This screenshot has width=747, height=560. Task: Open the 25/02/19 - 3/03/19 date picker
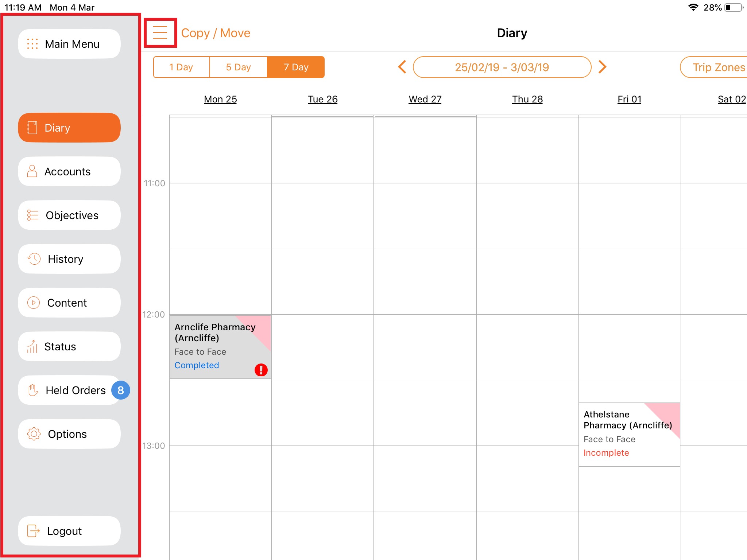(502, 67)
